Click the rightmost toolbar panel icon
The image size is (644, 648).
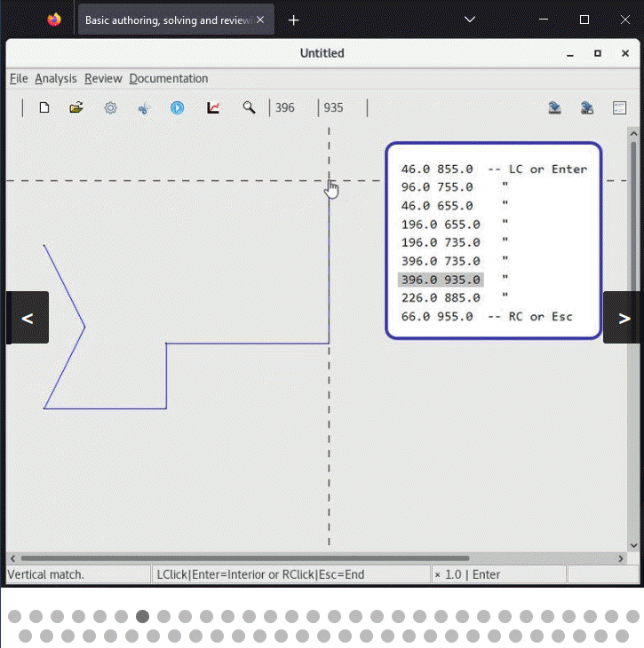pos(620,108)
